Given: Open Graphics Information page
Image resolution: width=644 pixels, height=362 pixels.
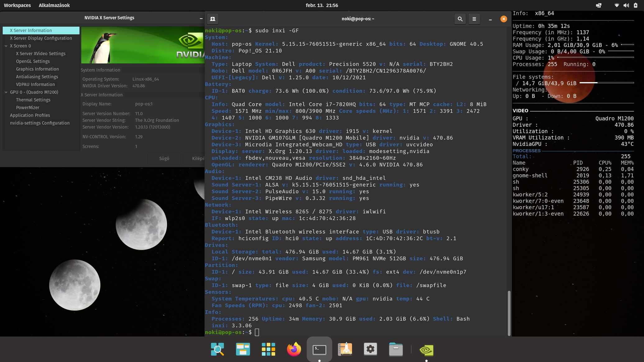Looking at the screenshot, I should pos(37,69).
